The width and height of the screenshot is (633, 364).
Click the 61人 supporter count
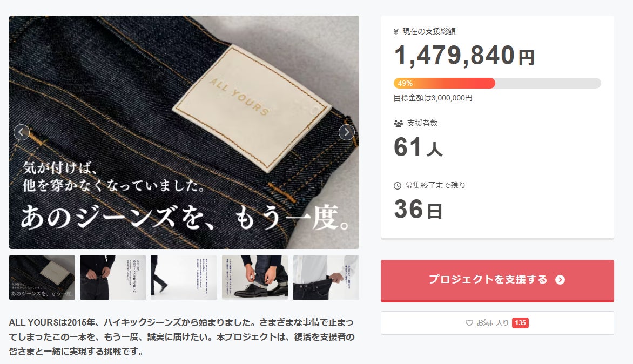(x=418, y=147)
